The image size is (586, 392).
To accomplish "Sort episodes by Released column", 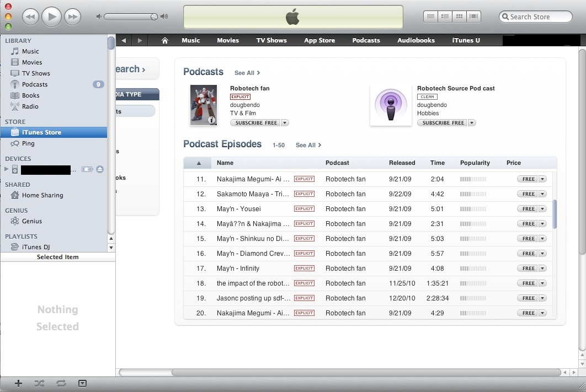I will 402,163.
